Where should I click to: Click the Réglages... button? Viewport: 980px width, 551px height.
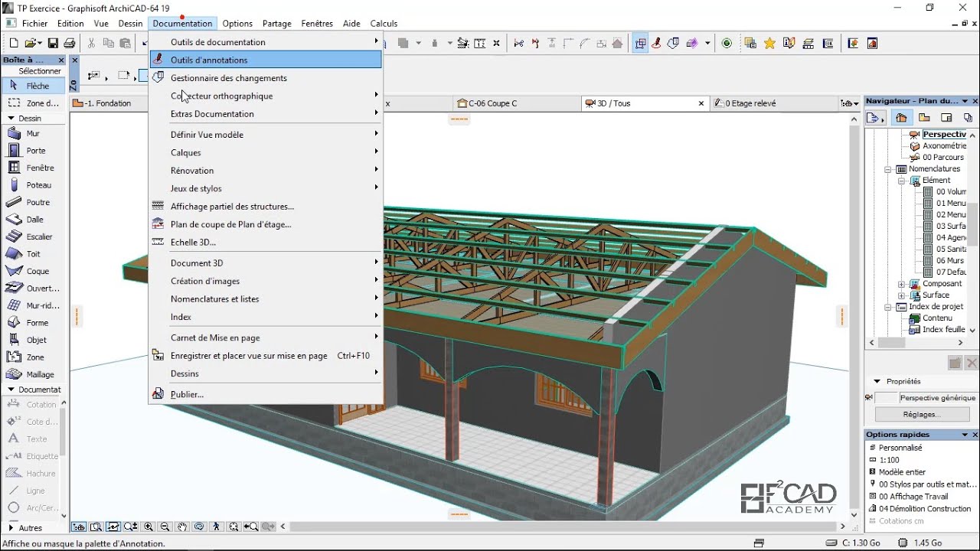[x=922, y=414]
